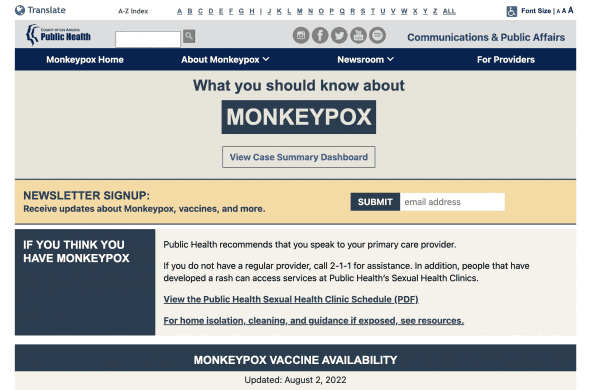Image resolution: width=600 pixels, height=390 pixels.
Task: Open the Sexual Health Clinic Schedule PDF
Action: (291, 299)
